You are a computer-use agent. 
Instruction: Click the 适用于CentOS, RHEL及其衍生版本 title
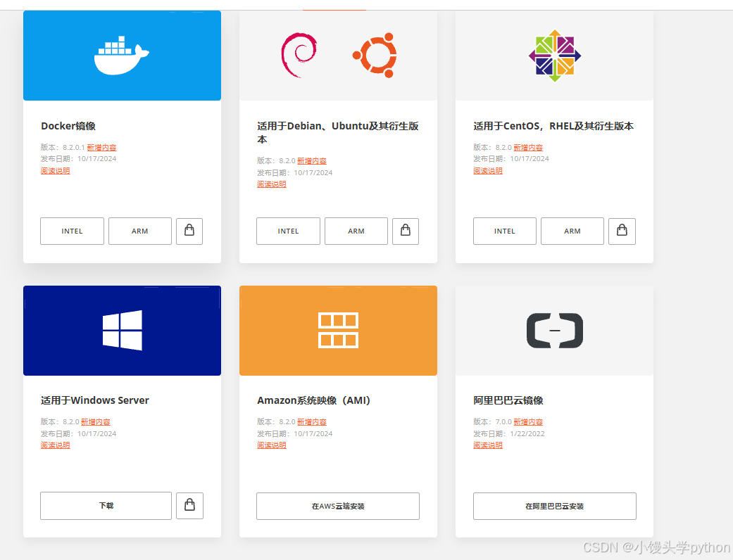coord(553,126)
